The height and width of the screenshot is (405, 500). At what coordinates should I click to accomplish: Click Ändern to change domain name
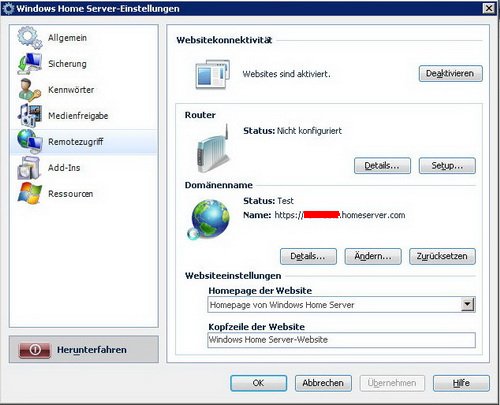coord(373,256)
